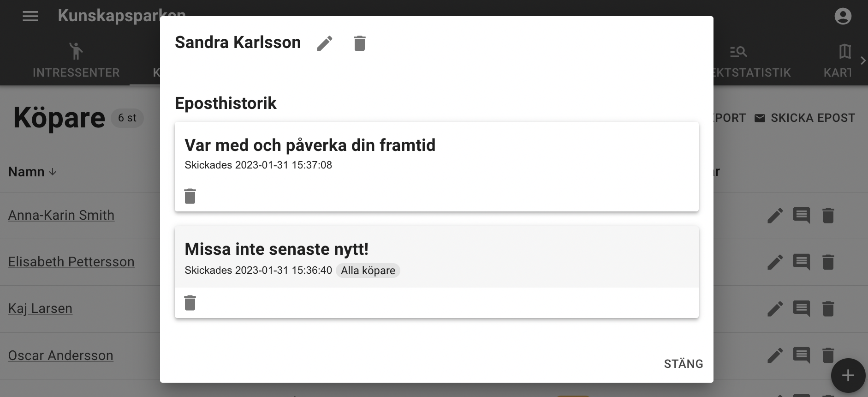
Task: Close the dialog with STÄNG
Action: point(684,364)
